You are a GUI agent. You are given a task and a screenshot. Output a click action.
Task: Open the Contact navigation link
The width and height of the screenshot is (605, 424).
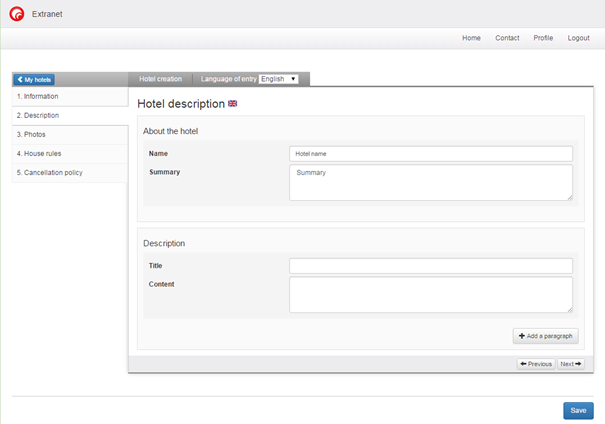click(507, 38)
